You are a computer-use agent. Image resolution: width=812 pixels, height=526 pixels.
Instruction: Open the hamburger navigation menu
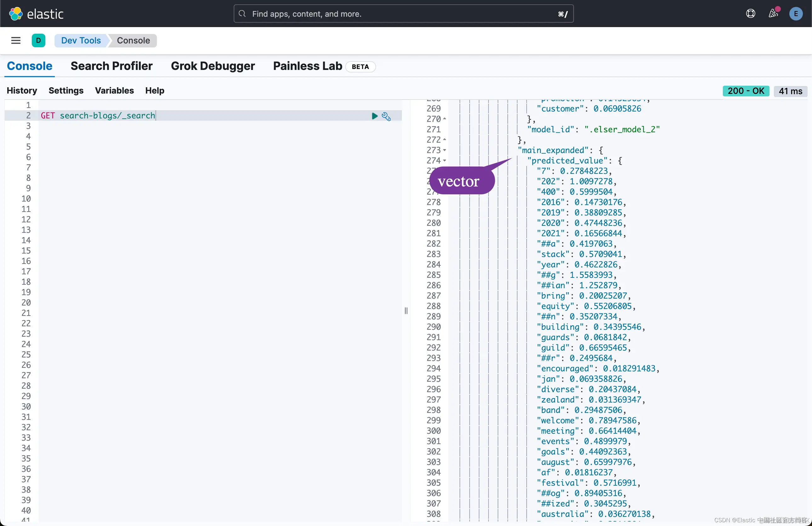[16, 41]
